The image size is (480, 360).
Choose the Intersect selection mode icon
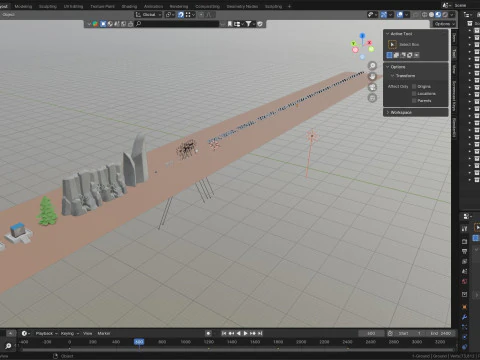(417, 55)
